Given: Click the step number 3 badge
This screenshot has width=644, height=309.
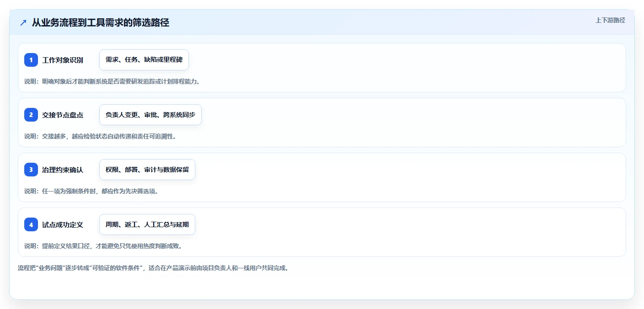Looking at the screenshot, I should pos(31,170).
